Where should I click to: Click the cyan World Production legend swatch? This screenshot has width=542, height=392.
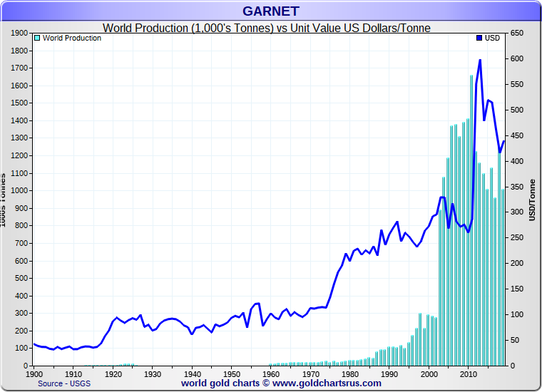pos(37,38)
